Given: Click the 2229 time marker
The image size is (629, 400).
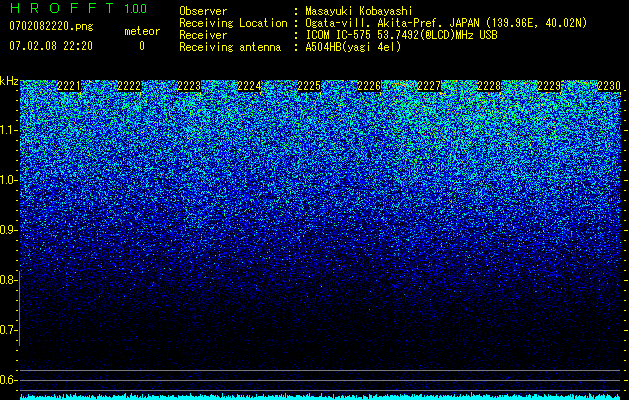Looking at the screenshot, I should tap(549, 86).
